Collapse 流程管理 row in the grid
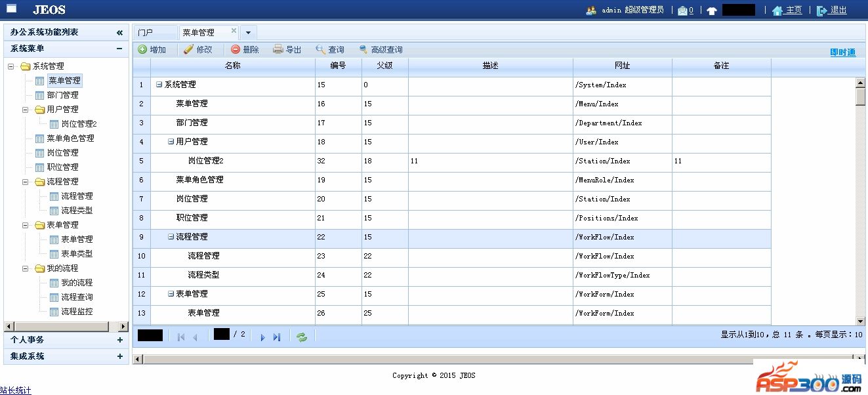This screenshot has height=395, width=868. 171,237
